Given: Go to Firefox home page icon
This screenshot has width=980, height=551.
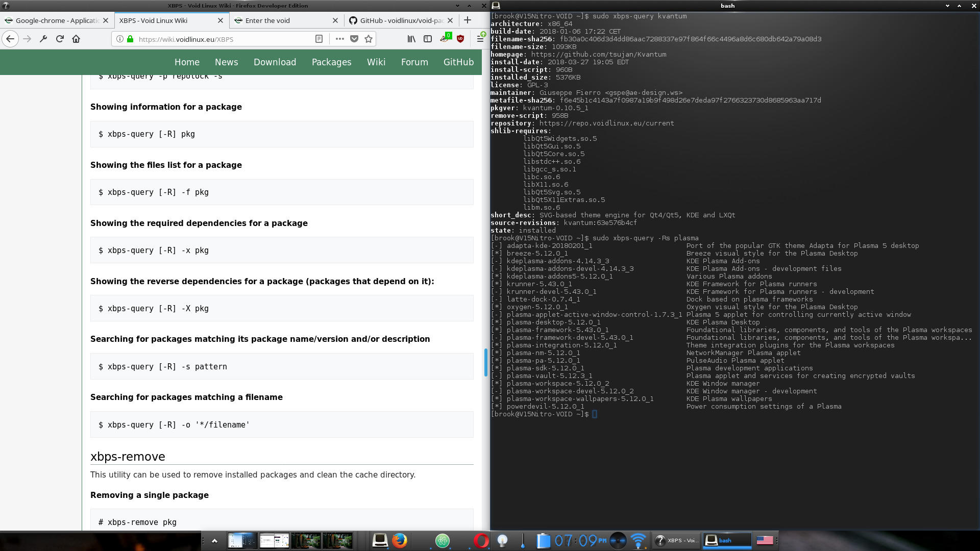Looking at the screenshot, I should [76, 39].
